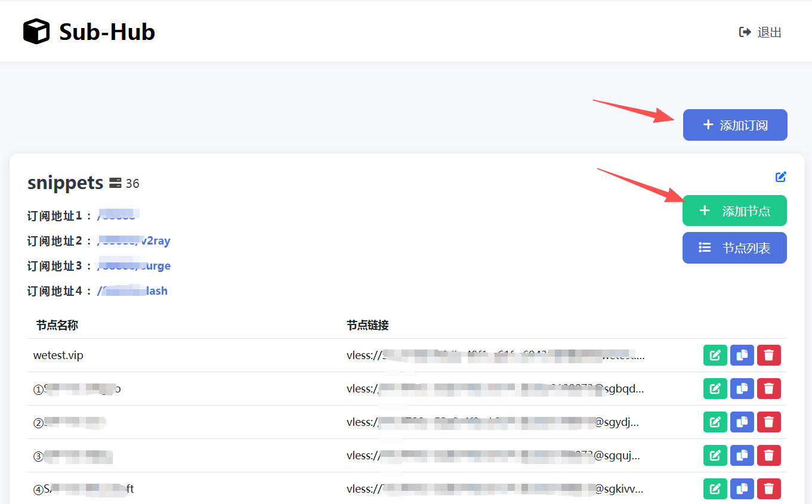
Task: Delete the node numbered ③
Action: coord(769,456)
